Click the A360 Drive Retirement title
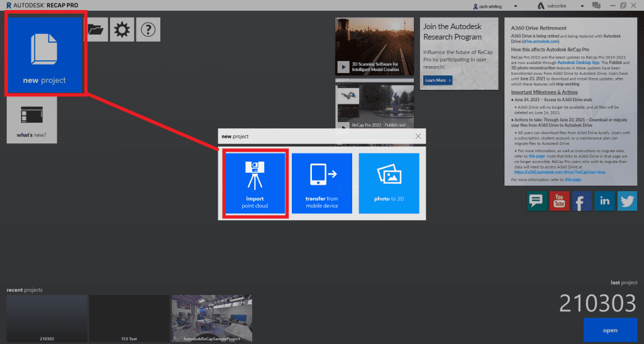This screenshot has width=644, height=344. [x=538, y=28]
